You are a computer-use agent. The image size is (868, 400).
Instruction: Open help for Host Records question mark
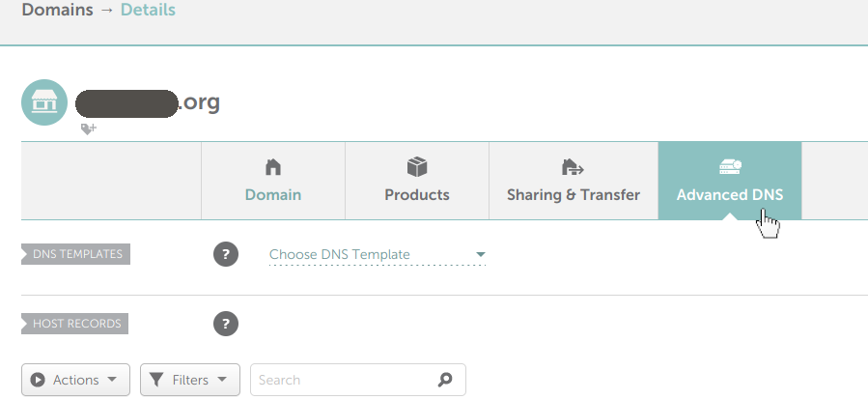point(225,324)
